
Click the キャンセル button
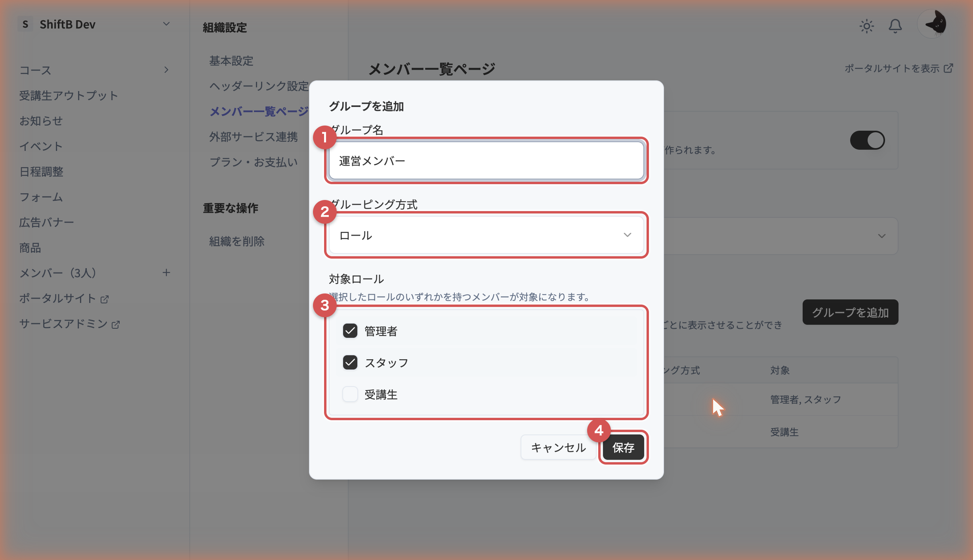pyautogui.click(x=559, y=448)
